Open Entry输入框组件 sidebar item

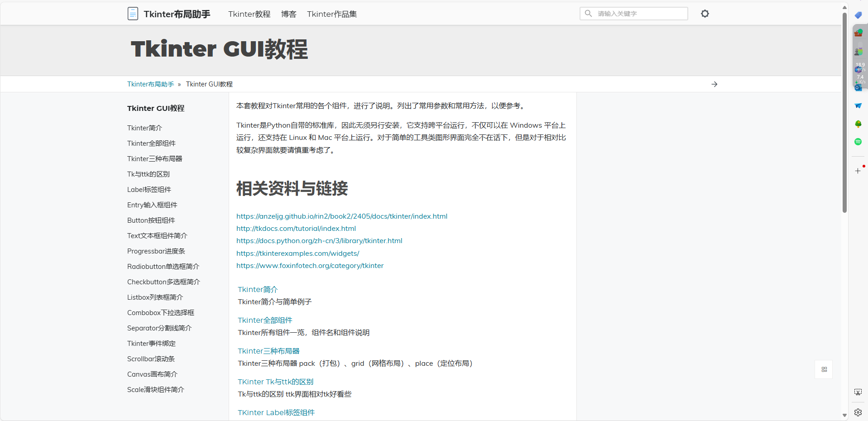point(152,205)
